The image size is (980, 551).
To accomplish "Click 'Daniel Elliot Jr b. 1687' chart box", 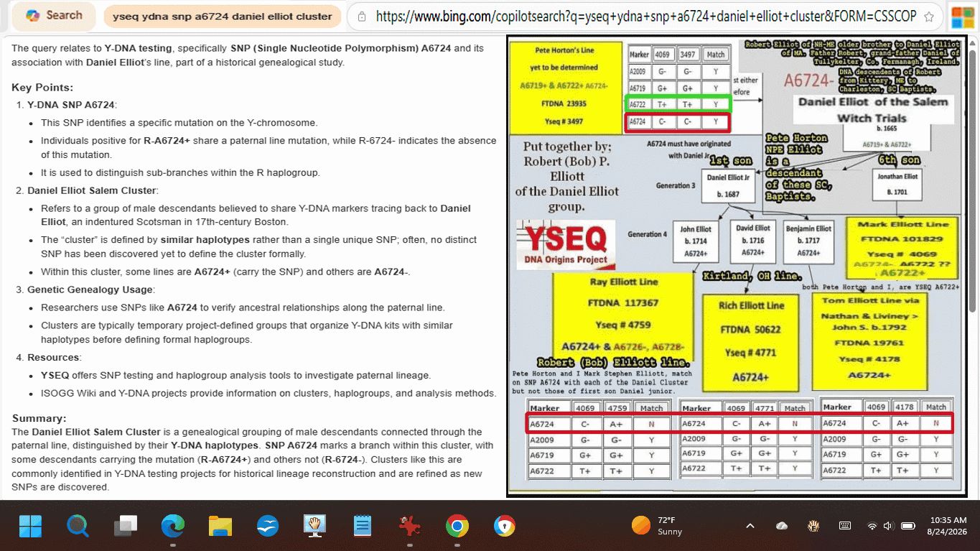I will click(728, 186).
